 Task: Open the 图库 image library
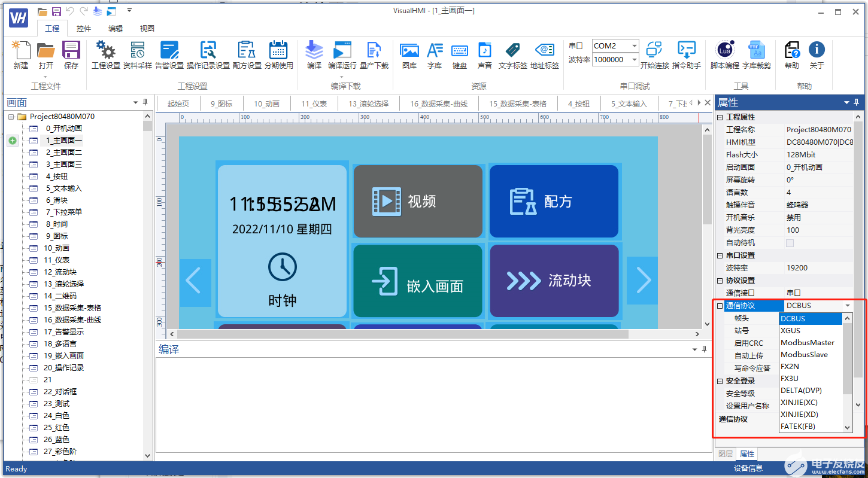click(409, 55)
